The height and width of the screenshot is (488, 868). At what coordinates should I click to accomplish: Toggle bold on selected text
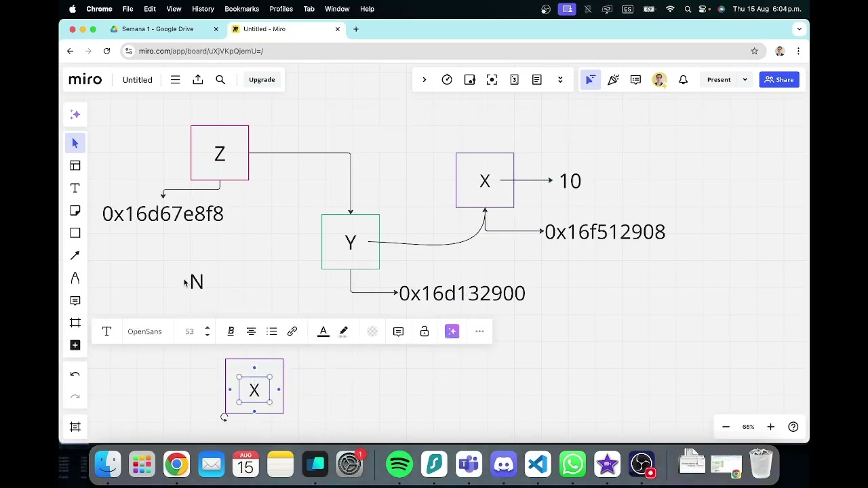231,331
